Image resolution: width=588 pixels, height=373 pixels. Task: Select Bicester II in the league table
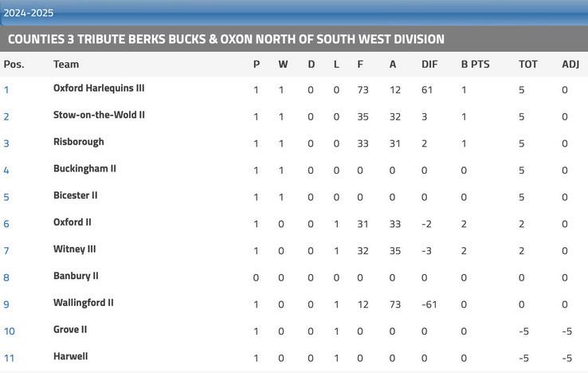pyautogui.click(x=75, y=195)
